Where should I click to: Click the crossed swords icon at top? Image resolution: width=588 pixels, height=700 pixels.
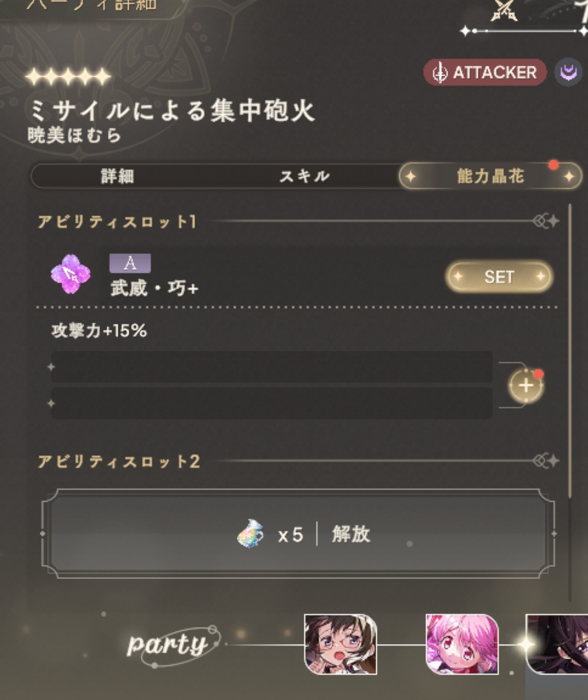point(504,10)
